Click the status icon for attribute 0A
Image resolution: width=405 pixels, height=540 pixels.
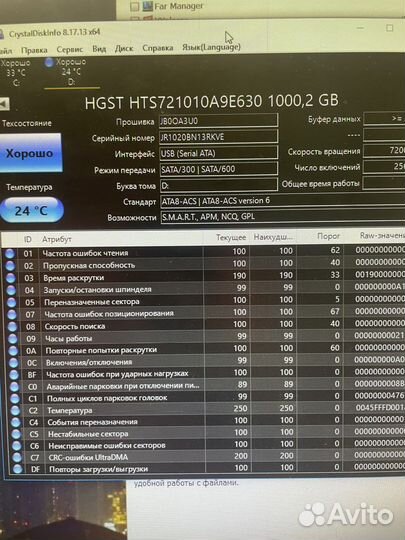coord(13,351)
